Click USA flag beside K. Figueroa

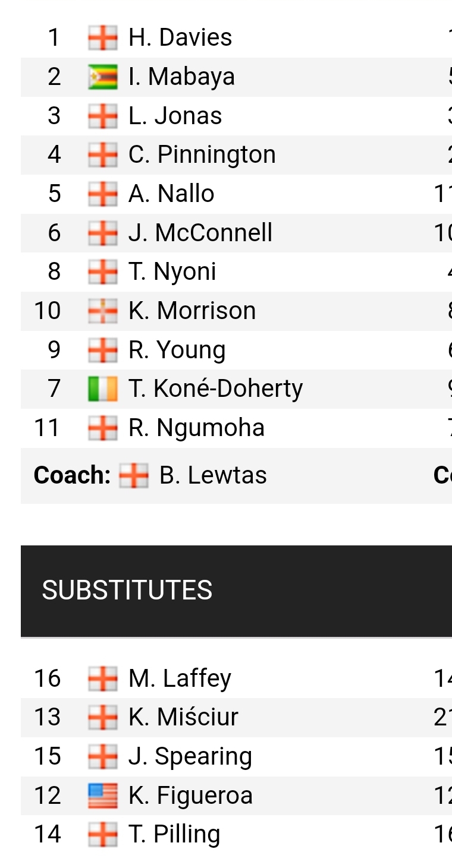(x=102, y=796)
